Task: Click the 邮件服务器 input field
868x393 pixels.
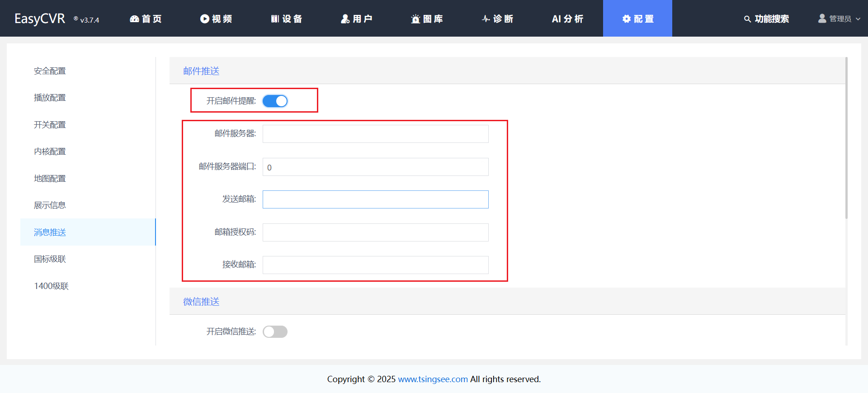Action: click(375, 134)
